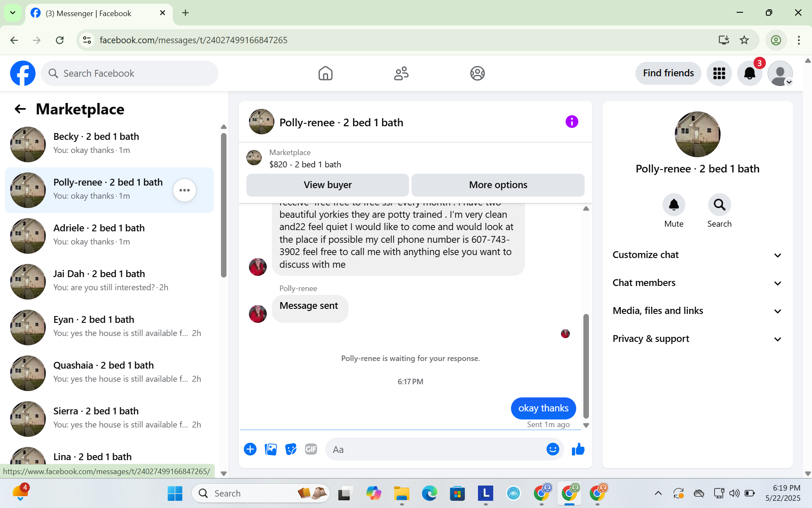The image size is (812, 508).
Task: View site information icon in address bar
Action: (x=87, y=40)
